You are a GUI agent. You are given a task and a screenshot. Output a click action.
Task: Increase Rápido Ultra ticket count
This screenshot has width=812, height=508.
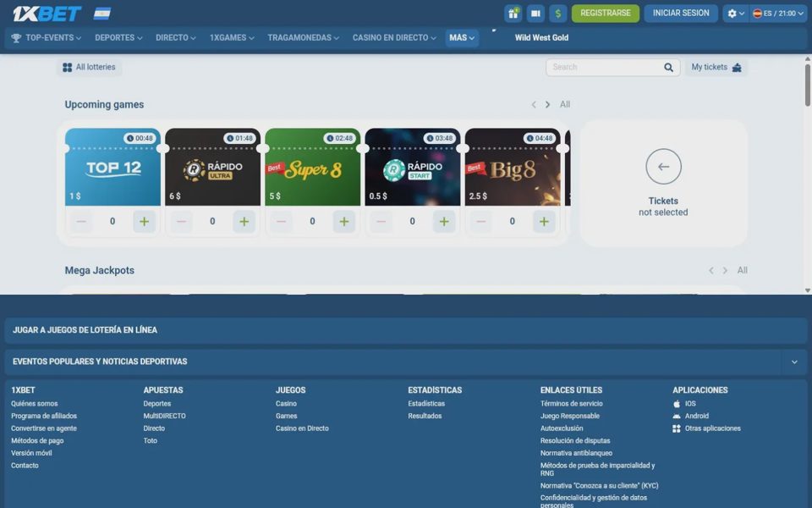244,222
